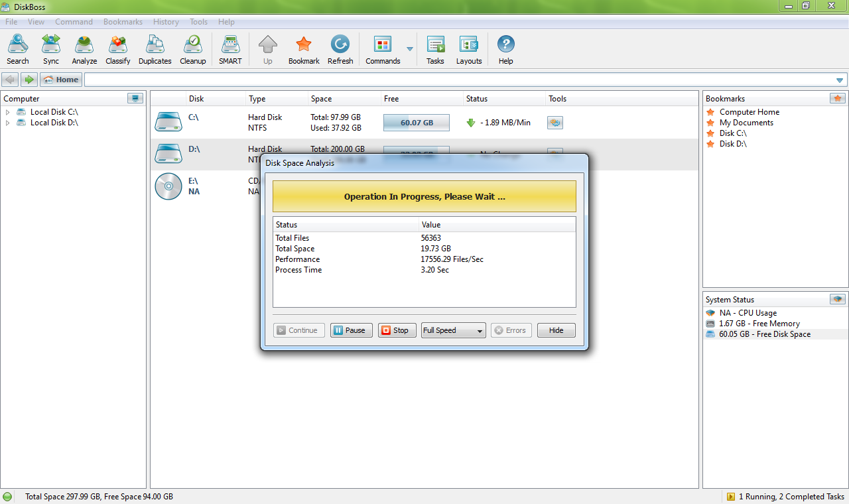
Task: Click the Space column header
Action: coord(344,99)
